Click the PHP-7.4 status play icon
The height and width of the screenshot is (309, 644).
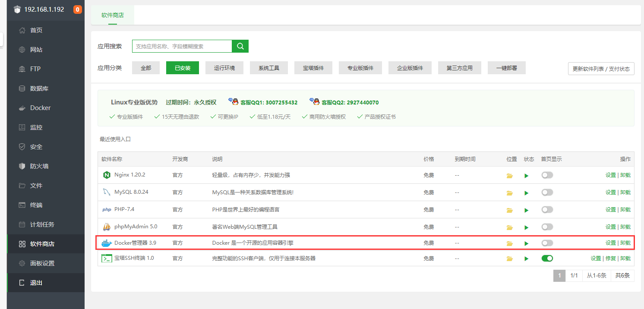point(526,210)
